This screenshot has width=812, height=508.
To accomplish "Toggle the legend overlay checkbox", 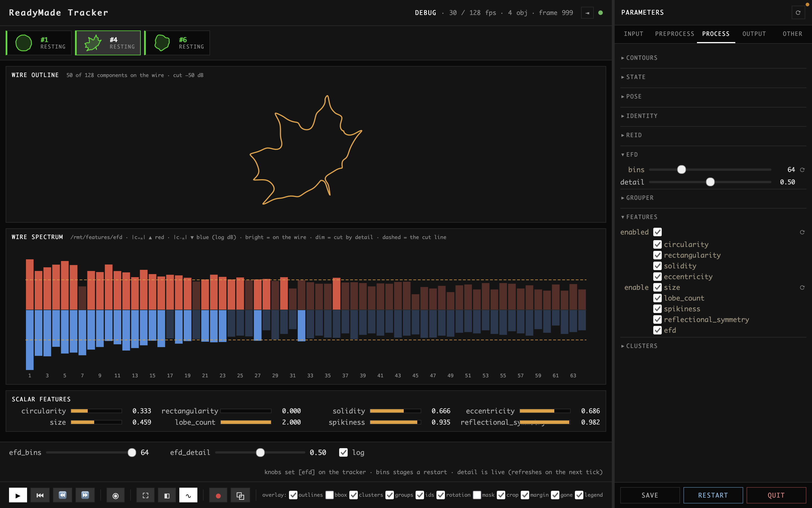I will pos(579,495).
